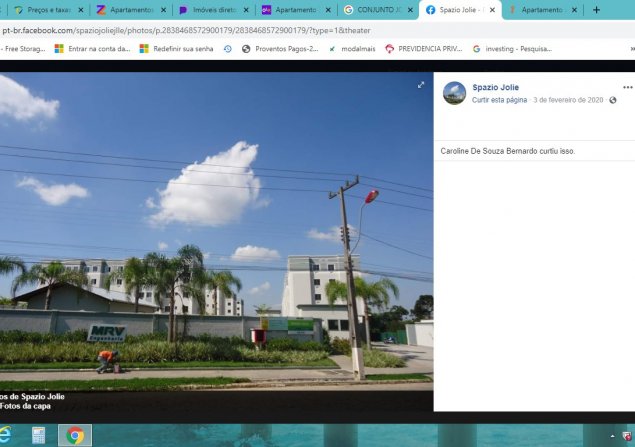Image resolution: width=635 pixels, height=447 pixels.
Task: Open Calculator from the Windows taskbar
Action: 39,436
